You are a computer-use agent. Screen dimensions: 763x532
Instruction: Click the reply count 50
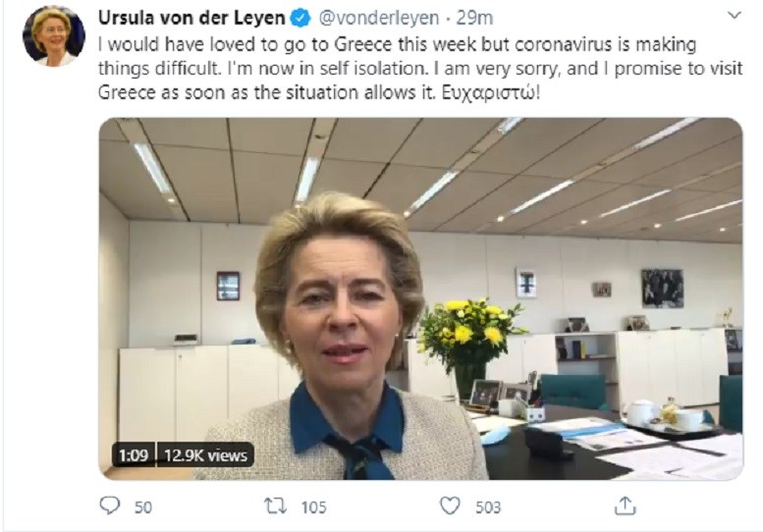click(x=143, y=507)
